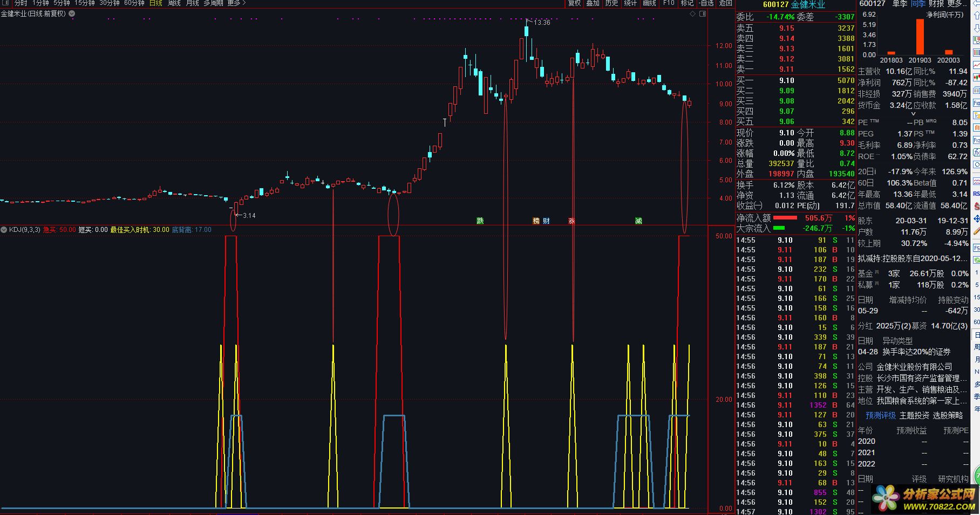The height and width of the screenshot is (515, 980).
Task: Select the 60分钟 period
Action: 134,3
